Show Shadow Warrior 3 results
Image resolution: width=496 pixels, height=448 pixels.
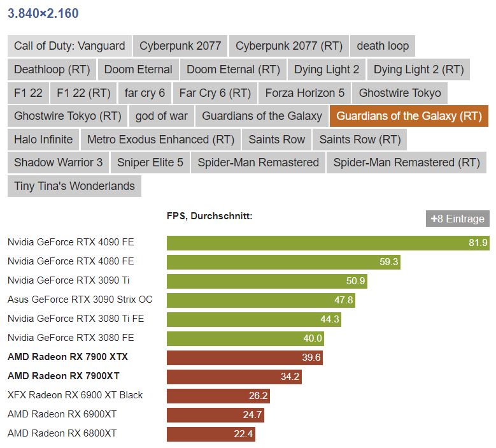[x=58, y=163]
